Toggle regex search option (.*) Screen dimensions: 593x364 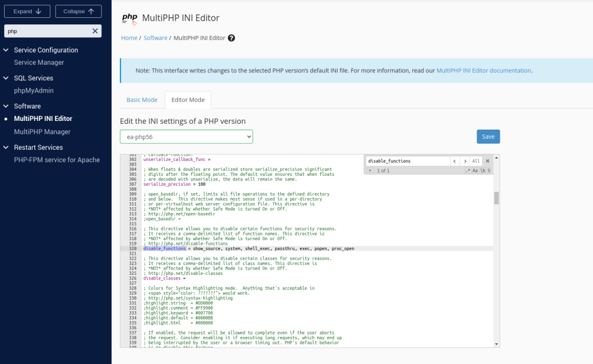(468, 171)
